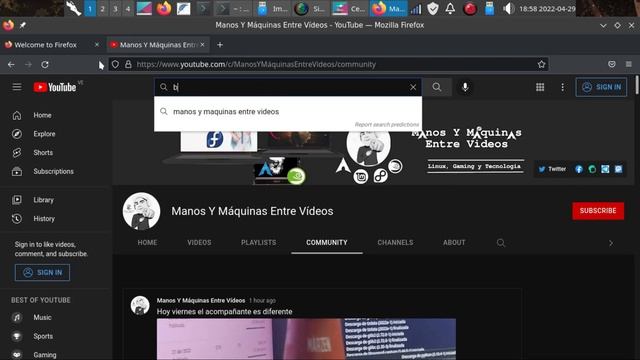Click the channel avatar beside the channel name
Screen dimensions: 640x360
(x=141, y=211)
